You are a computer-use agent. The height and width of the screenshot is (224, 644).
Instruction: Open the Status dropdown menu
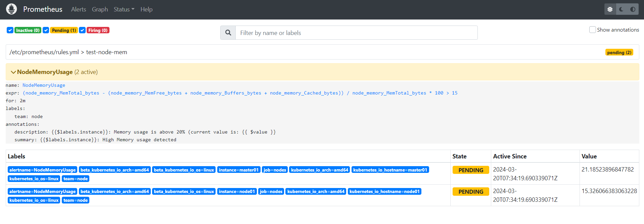pos(124,9)
